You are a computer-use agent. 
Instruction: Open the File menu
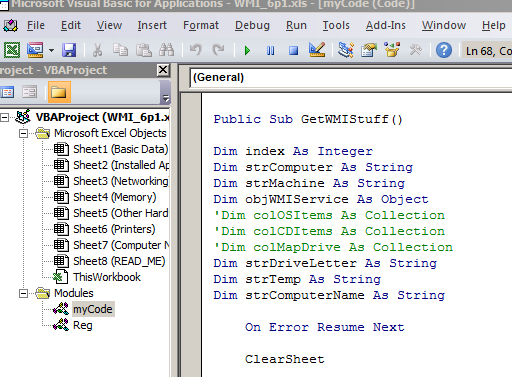[36, 25]
